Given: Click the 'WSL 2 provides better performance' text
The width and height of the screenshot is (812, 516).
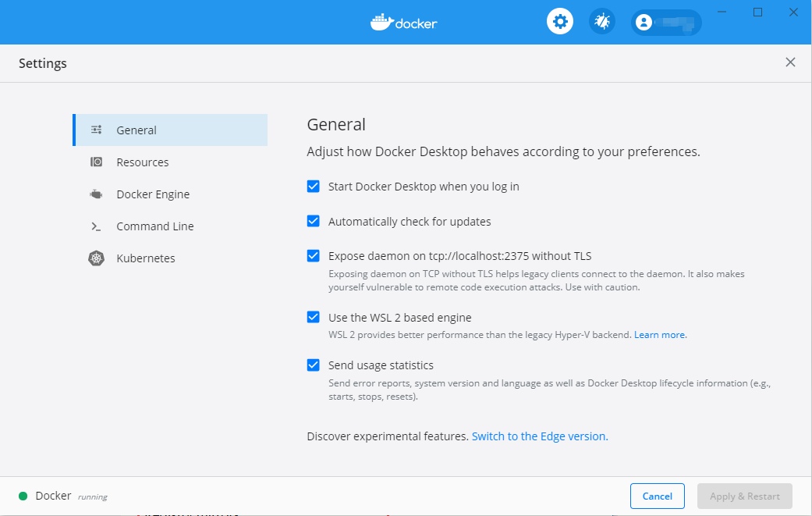Looking at the screenshot, I should click(x=480, y=335).
